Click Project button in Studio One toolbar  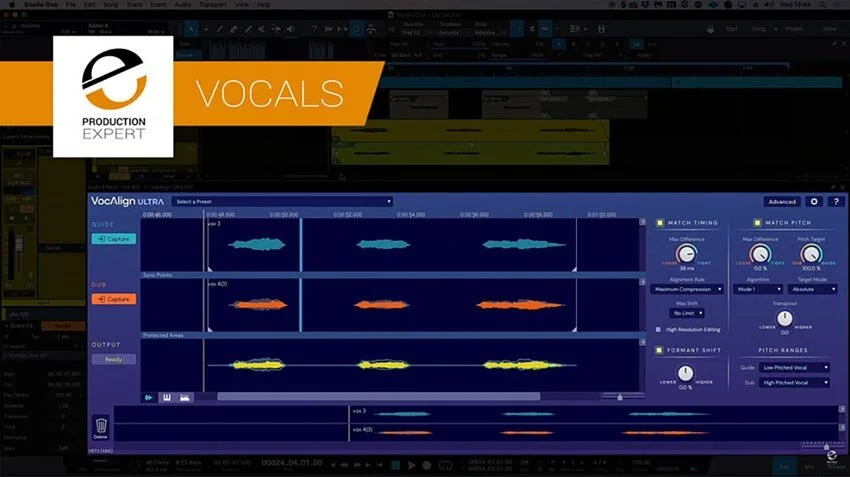pyautogui.click(x=794, y=29)
